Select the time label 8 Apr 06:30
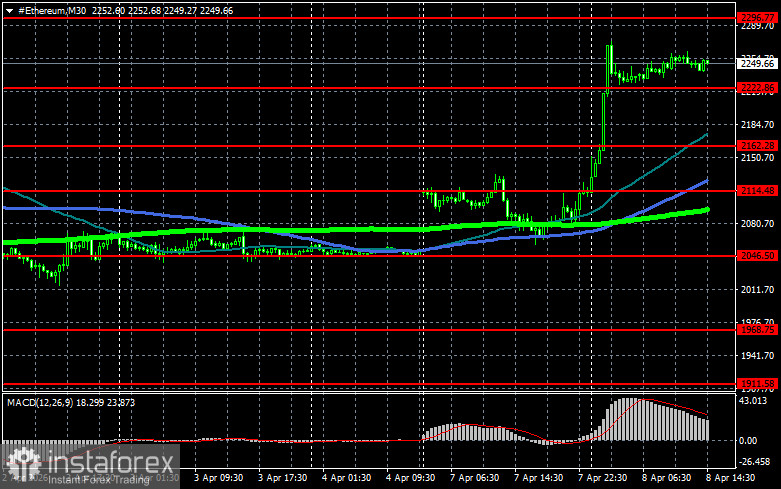 tap(666, 478)
